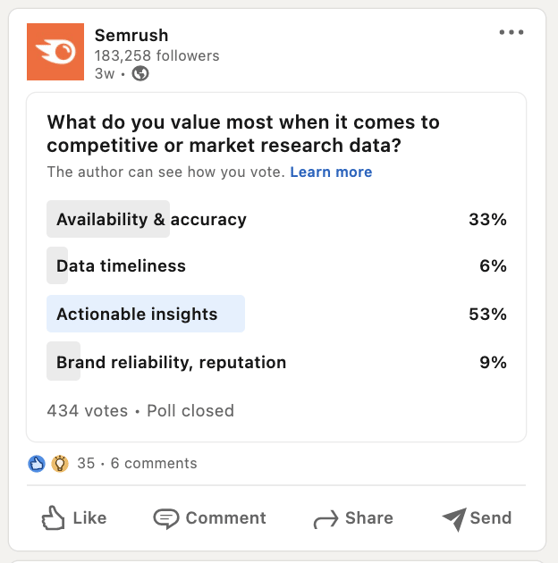558x563 pixels.
Task: Select Availability & accuracy poll option
Action: click(x=276, y=219)
